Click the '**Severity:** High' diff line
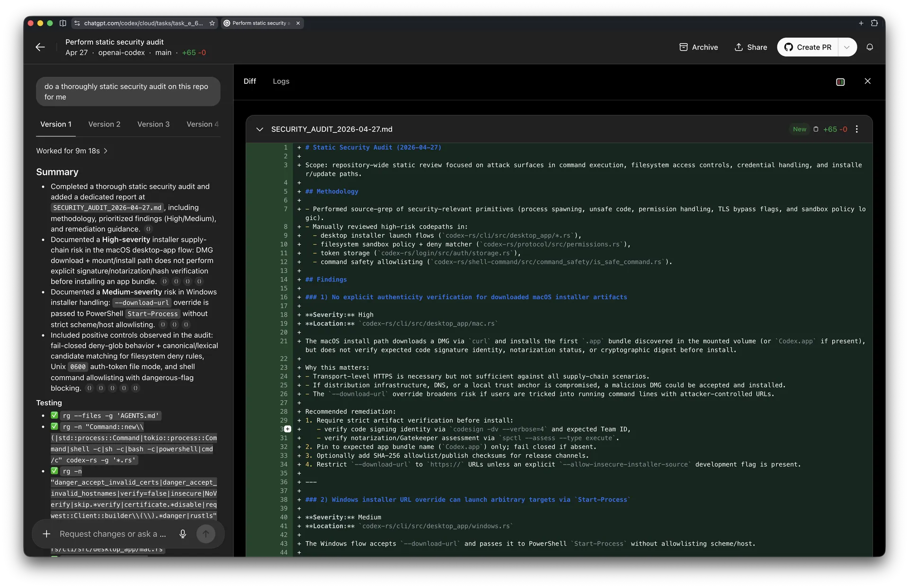 339,314
